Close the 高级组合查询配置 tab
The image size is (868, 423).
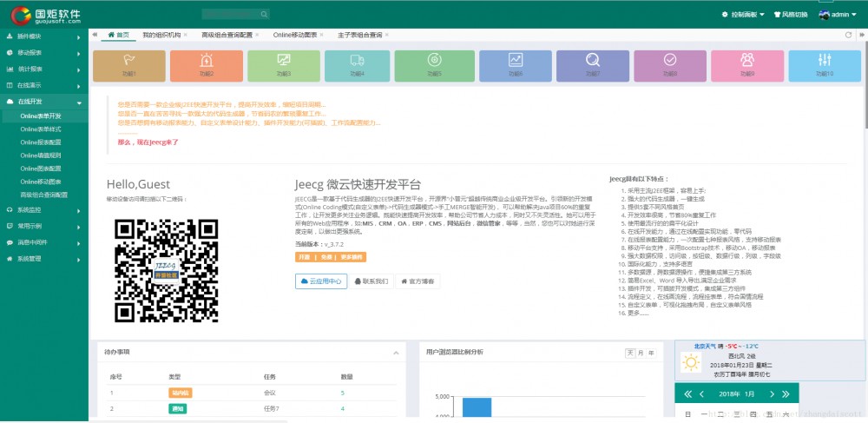[257, 35]
